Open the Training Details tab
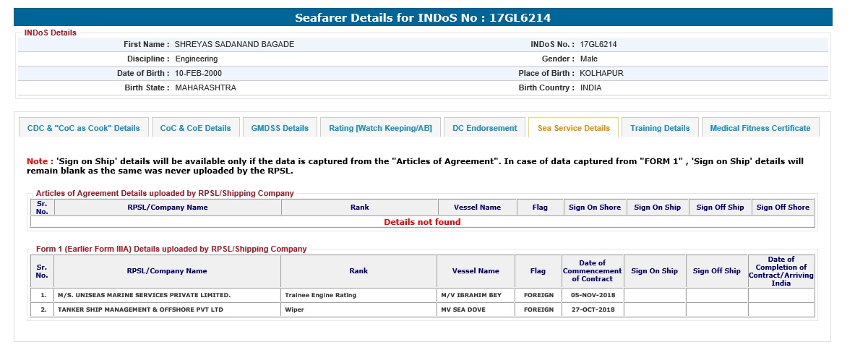The height and width of the screenshot is (363, 868). point(660,128)
